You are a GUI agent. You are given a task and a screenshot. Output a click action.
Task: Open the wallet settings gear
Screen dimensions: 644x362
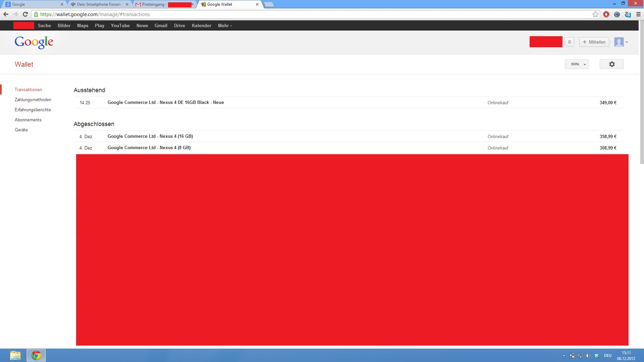click(x=611, y=64)
